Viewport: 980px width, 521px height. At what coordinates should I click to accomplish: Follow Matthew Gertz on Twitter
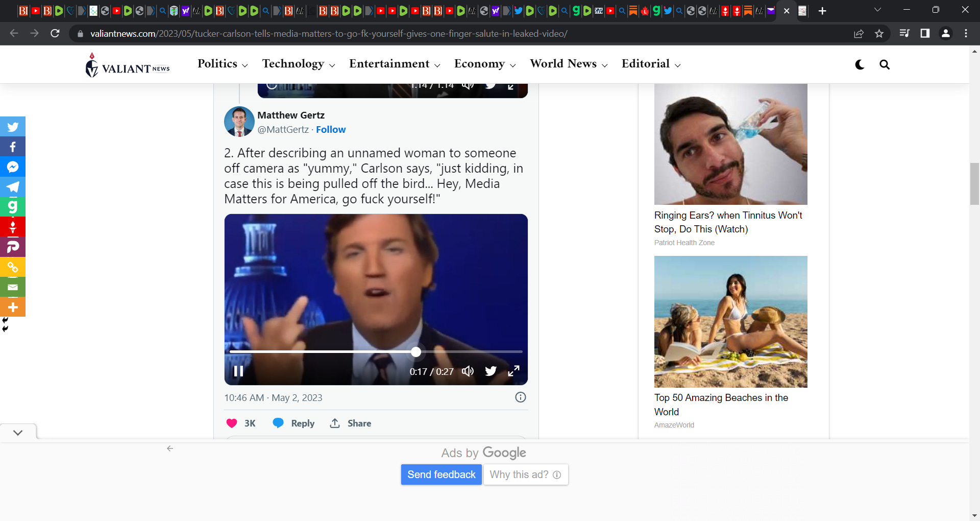pyautogui.click(x=331, y=130)
